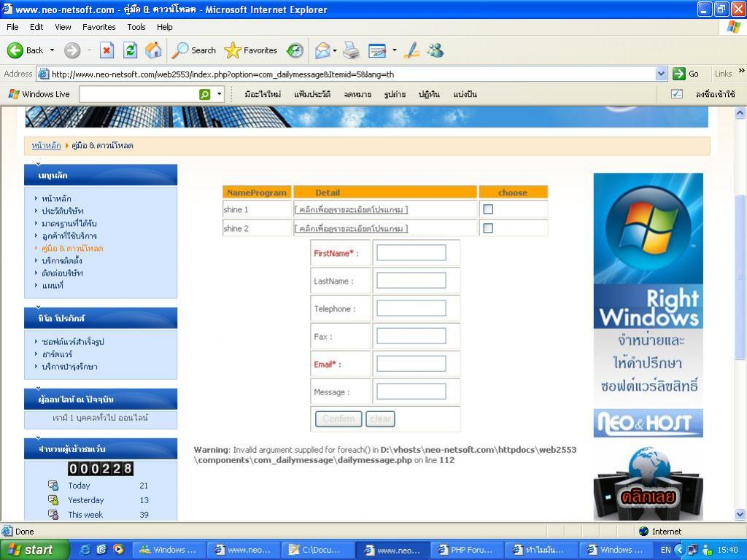This screenshot has width=747, height=560.
Task: Stop page loading with the red X icon
Action: pos(107,50)
